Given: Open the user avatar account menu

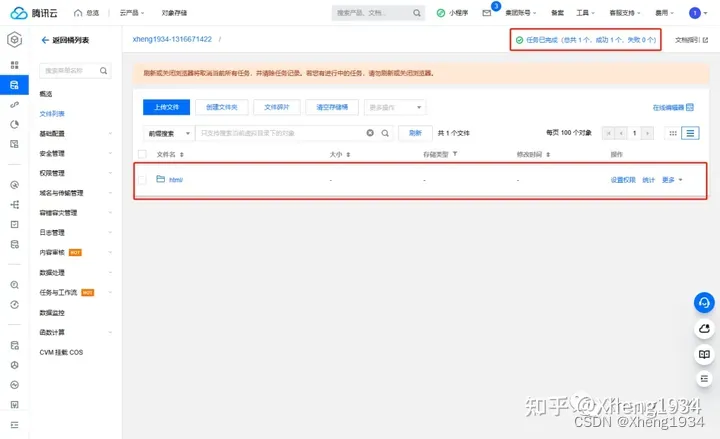Looking at the screenshot, I should pyautogui.click(x=698, y=13).
